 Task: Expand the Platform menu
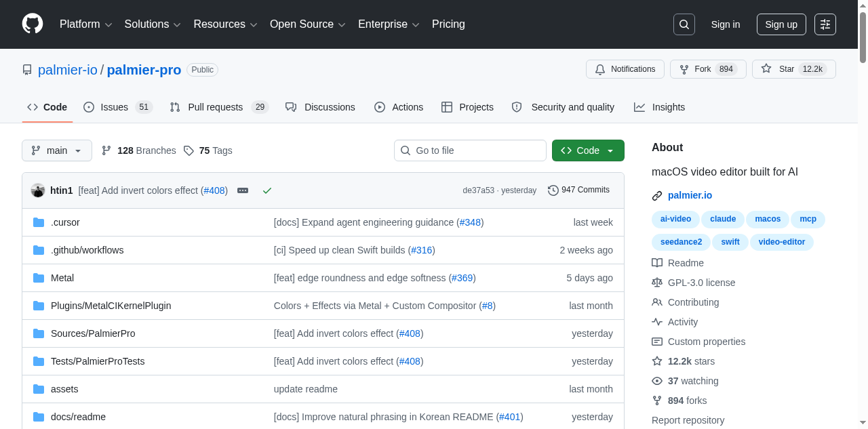85,24
